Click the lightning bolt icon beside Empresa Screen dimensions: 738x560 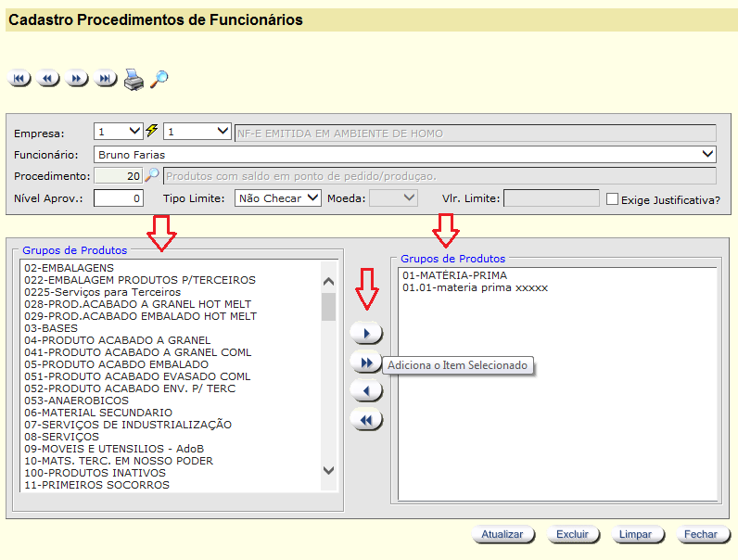[152, 131]
